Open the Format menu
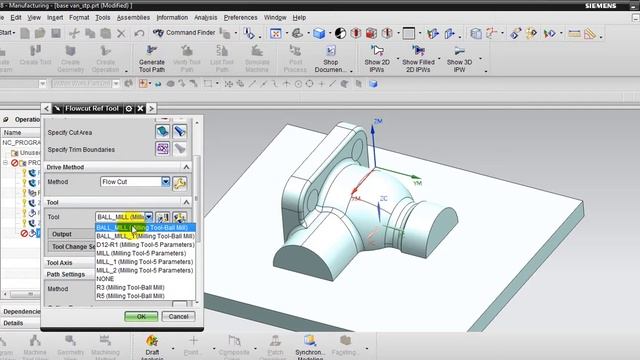Screen dimensions: 640x360 79,18
